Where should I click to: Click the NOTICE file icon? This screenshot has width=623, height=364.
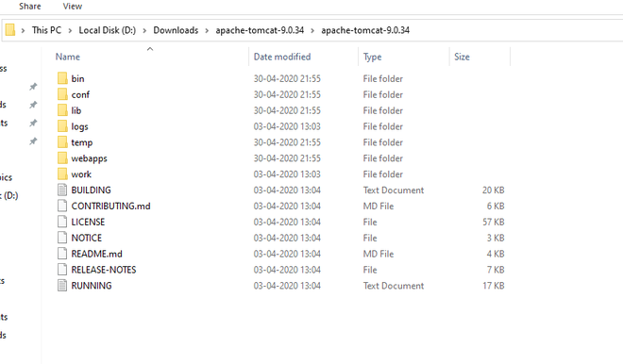click(x=62, y=238)
